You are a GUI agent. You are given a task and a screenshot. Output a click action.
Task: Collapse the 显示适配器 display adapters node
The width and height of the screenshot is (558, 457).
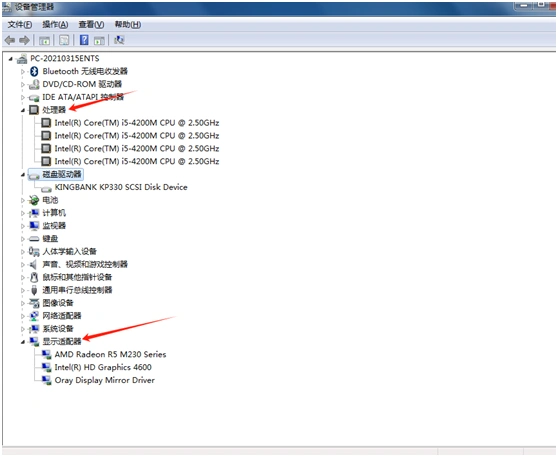click(23, 342)
